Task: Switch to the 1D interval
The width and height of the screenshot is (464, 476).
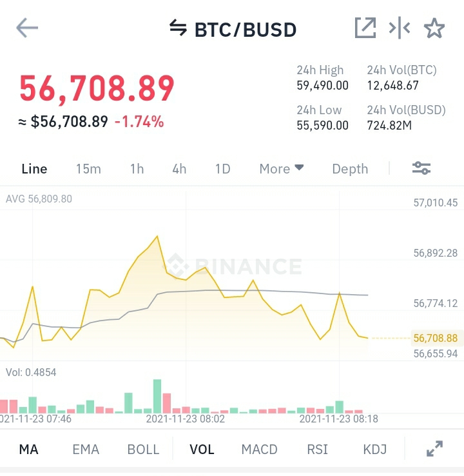Action: click(223, 169)
